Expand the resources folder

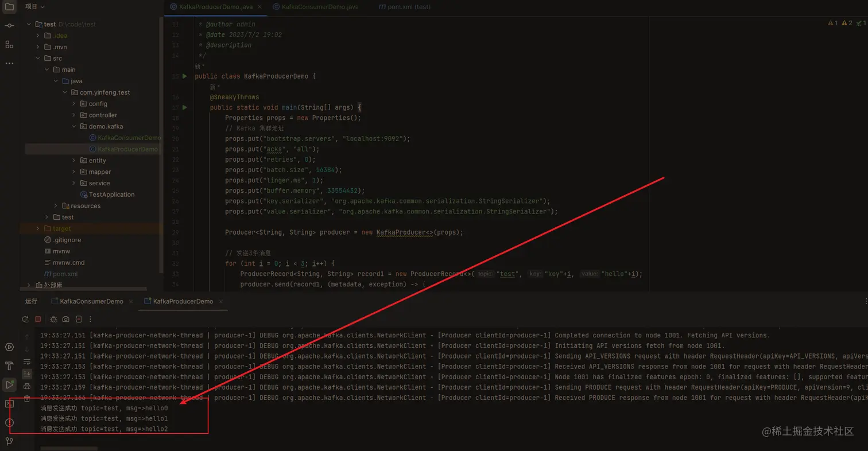[56, 206]
